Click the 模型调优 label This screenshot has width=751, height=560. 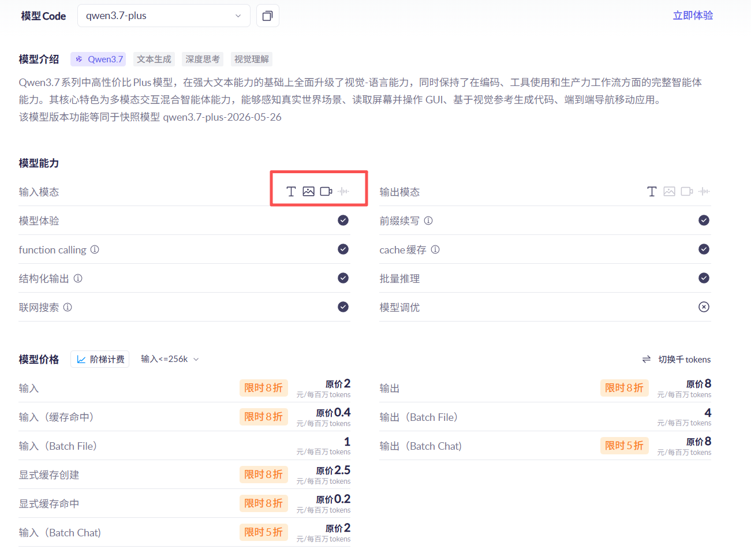point(399,307)
